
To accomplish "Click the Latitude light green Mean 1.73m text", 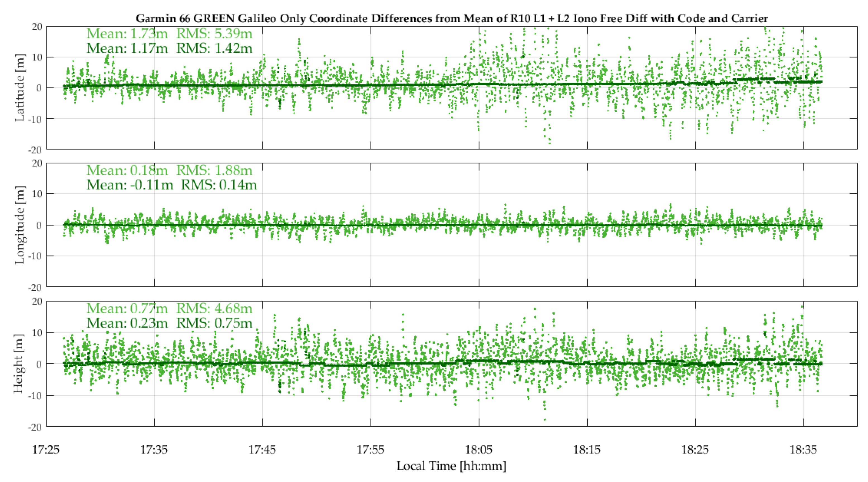I will (x=127, y=34).
